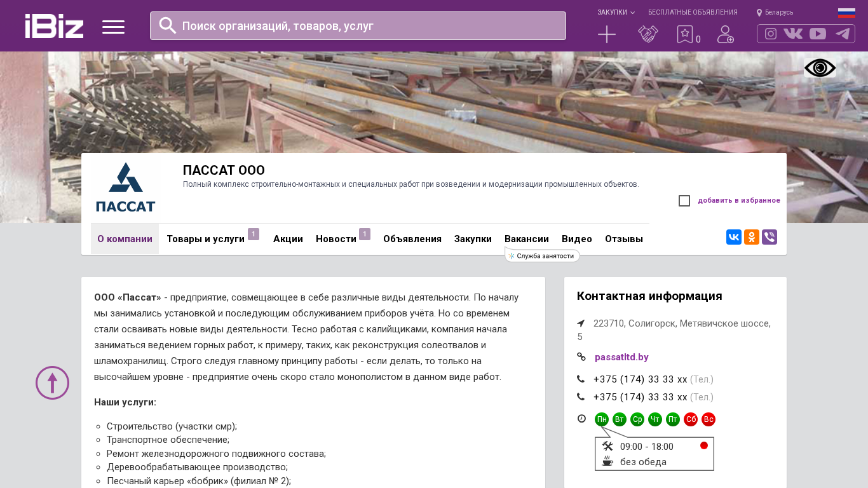This screenshot has width=868, height=488.
Task: Open the user registration profile icon
Action: [726, 34]
